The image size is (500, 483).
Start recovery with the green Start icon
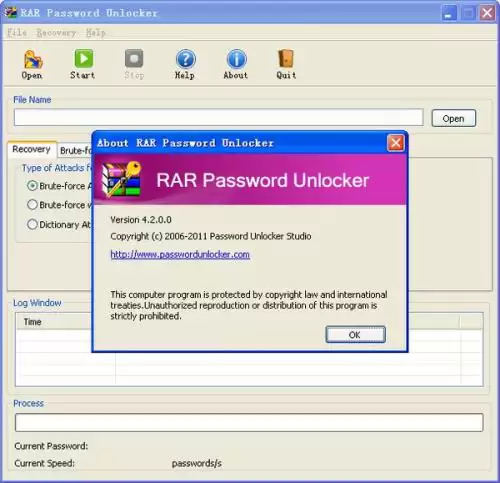pos(83,59)
